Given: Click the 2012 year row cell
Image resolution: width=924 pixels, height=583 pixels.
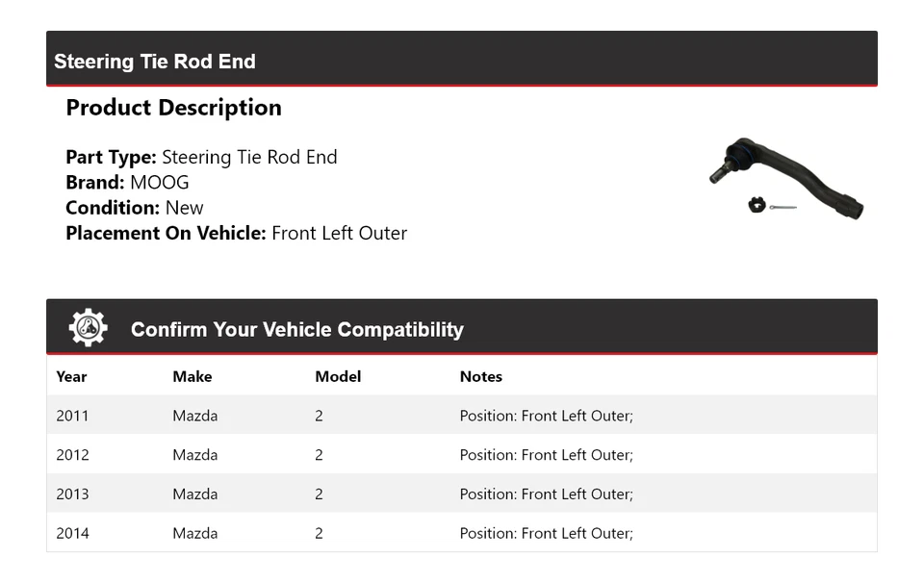Looking at the screenshot, I should click(x=72, y=455).
